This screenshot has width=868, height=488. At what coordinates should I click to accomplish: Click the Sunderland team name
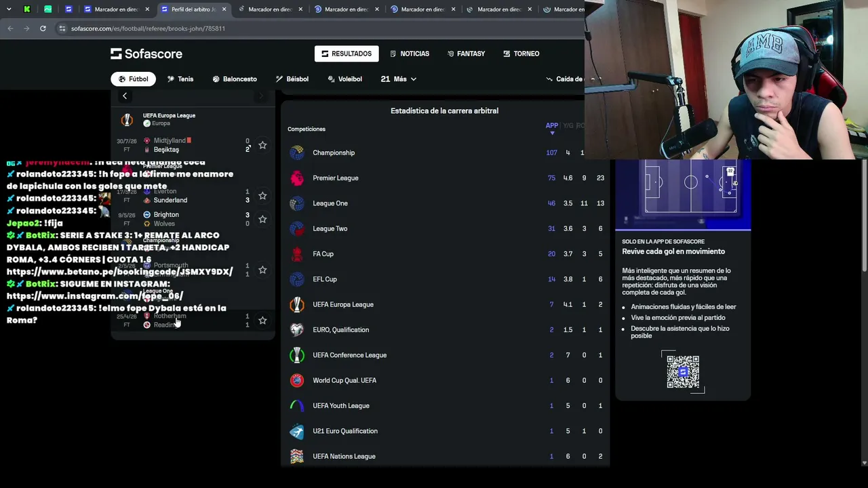click(170, 201)
